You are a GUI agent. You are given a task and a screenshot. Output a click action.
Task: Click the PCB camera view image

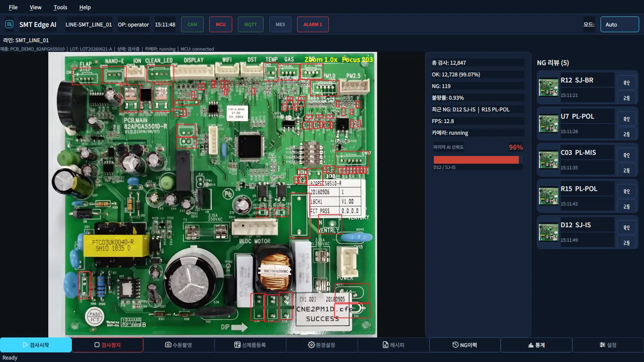pos(213,195)
